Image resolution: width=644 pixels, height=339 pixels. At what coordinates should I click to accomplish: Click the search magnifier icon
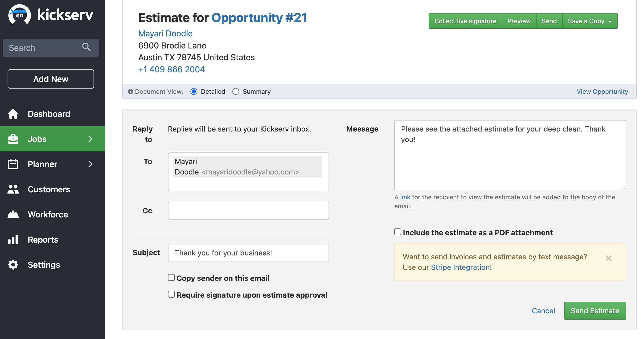click(86, 47)
